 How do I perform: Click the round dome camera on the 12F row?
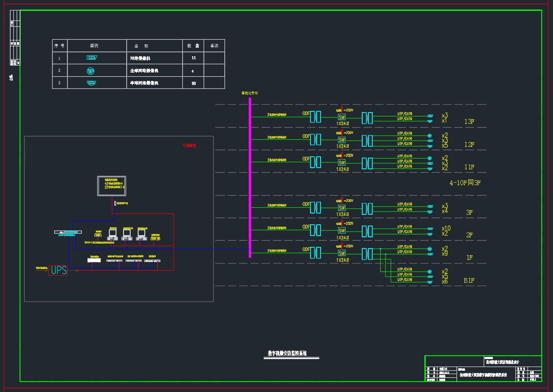point(429,136)
